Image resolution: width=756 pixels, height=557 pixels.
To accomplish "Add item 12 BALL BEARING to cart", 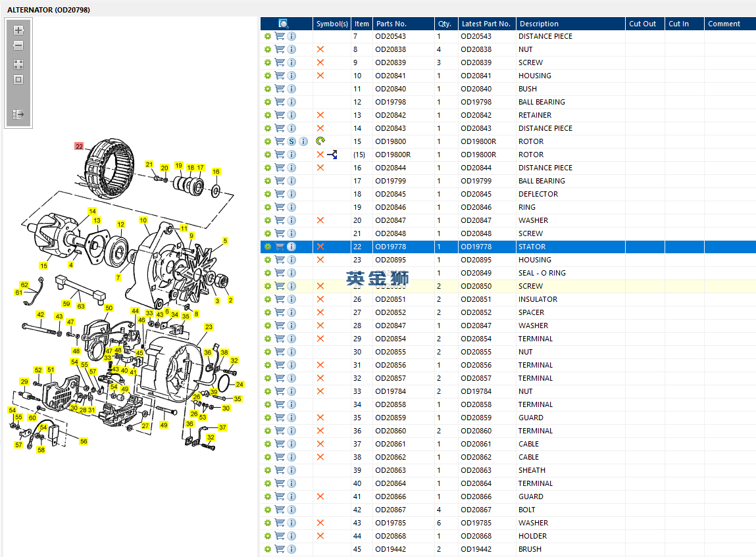I will coord(280,102).
